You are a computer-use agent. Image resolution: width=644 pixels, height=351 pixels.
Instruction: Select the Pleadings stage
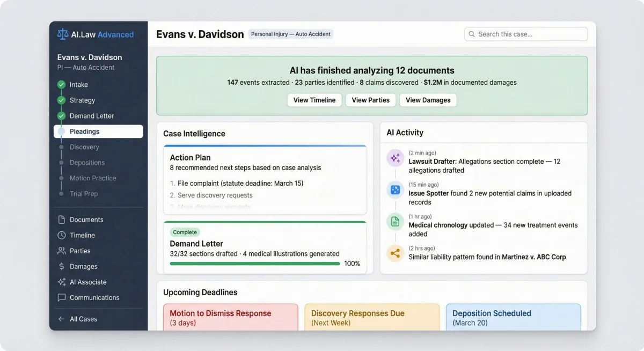[98, 131]
